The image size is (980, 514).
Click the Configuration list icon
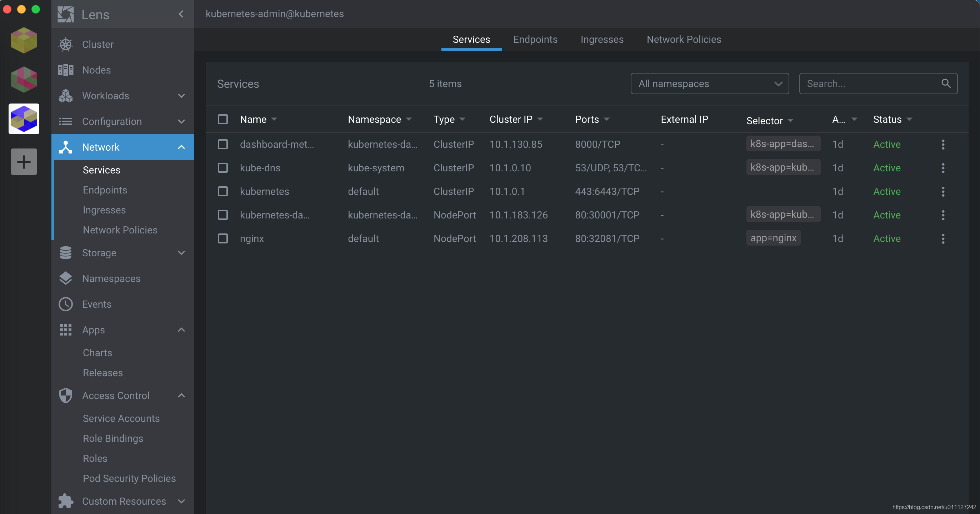point(65,122)
